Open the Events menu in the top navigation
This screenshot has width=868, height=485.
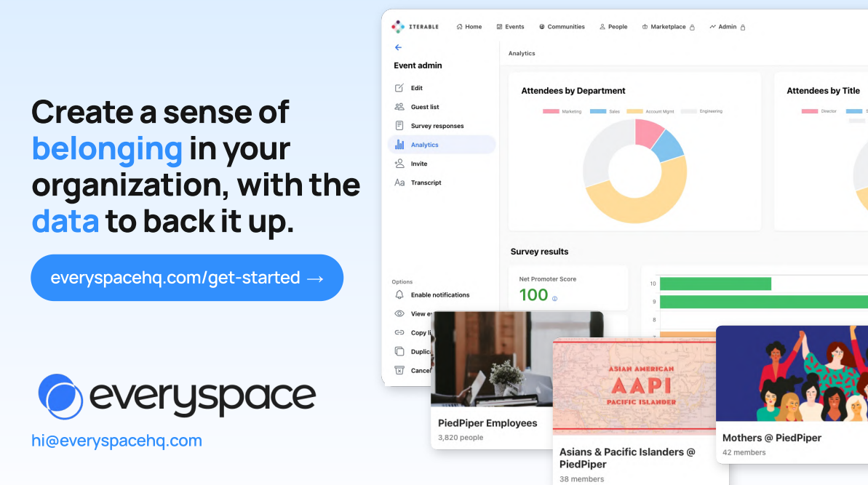coord(510,26)
